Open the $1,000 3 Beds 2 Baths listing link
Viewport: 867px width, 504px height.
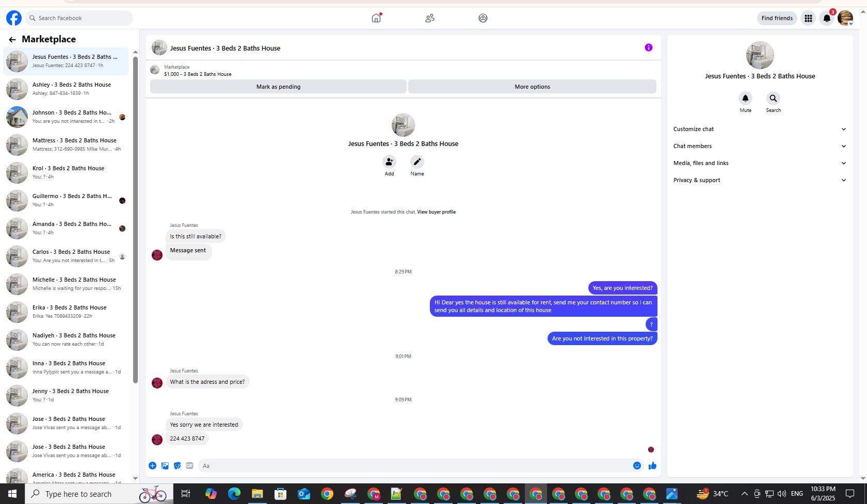pyautogui.click(x=198, y=74)
